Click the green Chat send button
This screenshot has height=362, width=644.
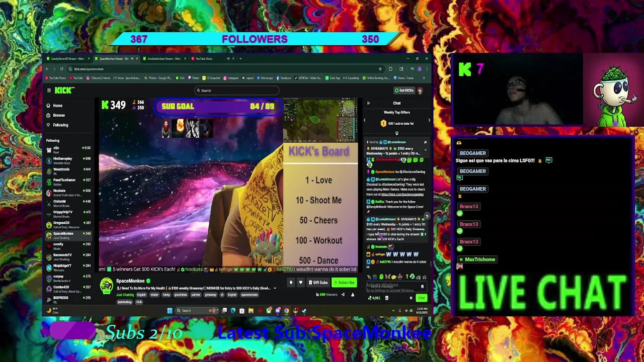pyautogui.click(x=422, y=298)
